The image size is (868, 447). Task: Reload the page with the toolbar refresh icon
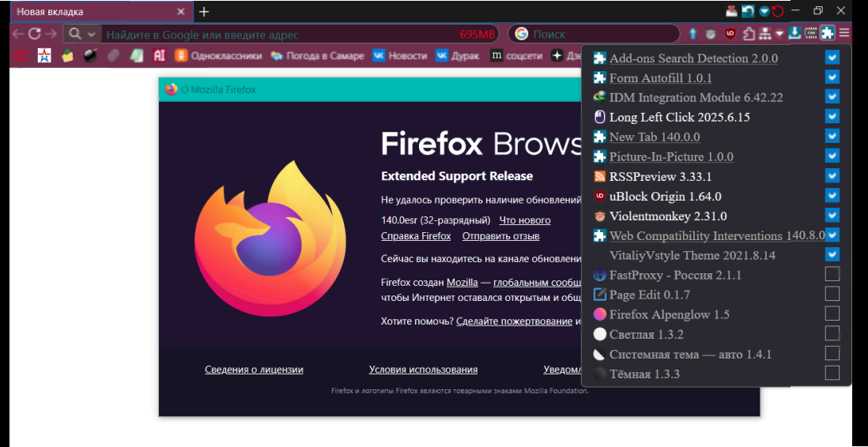pos(34,34)
